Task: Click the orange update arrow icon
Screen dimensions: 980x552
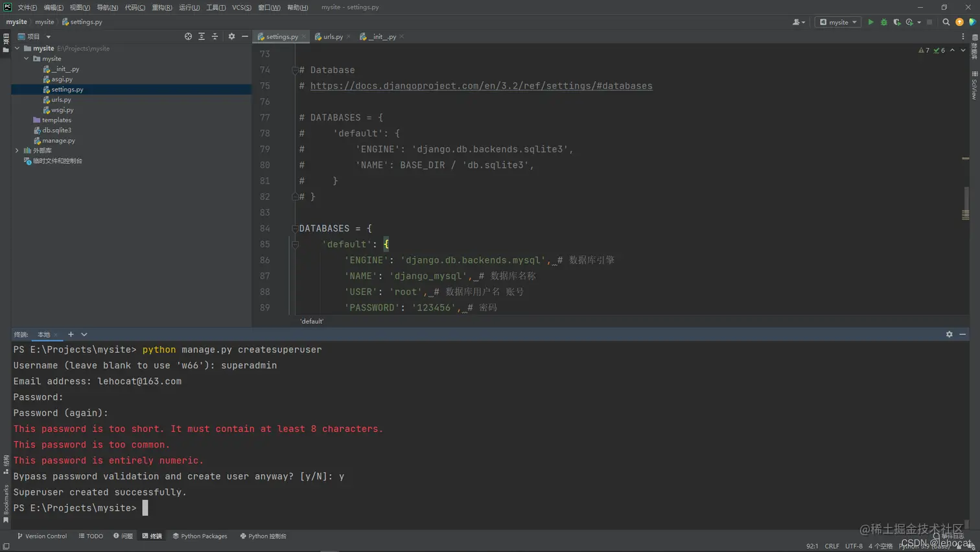Action: pyautogui.click(x=959, y=22)
